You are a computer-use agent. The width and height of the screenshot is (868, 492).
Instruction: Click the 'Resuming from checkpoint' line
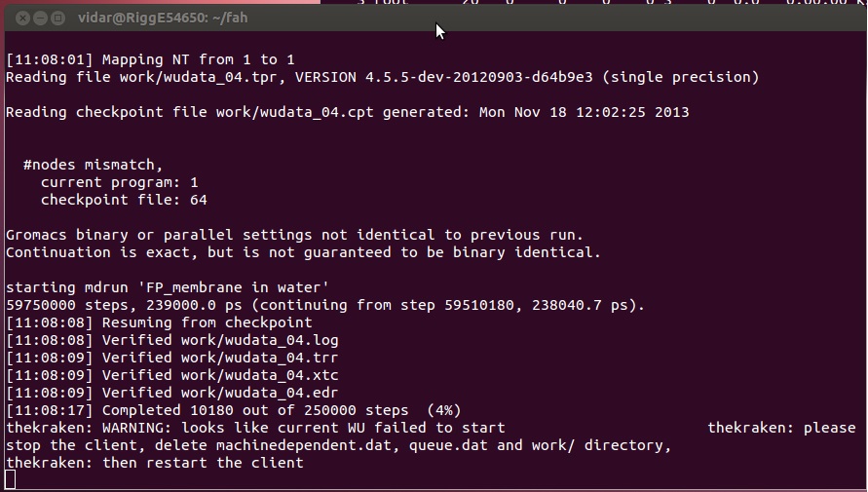[160, 322]
